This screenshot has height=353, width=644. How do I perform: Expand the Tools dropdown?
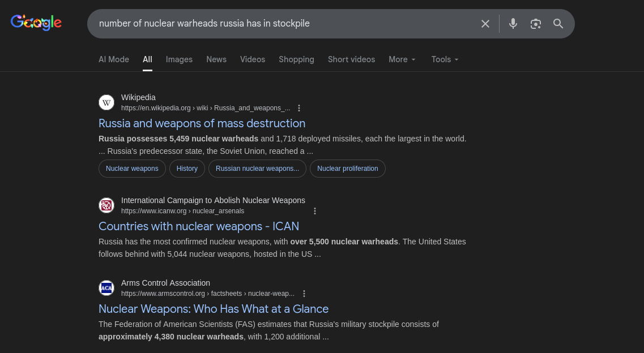[445, 59]
